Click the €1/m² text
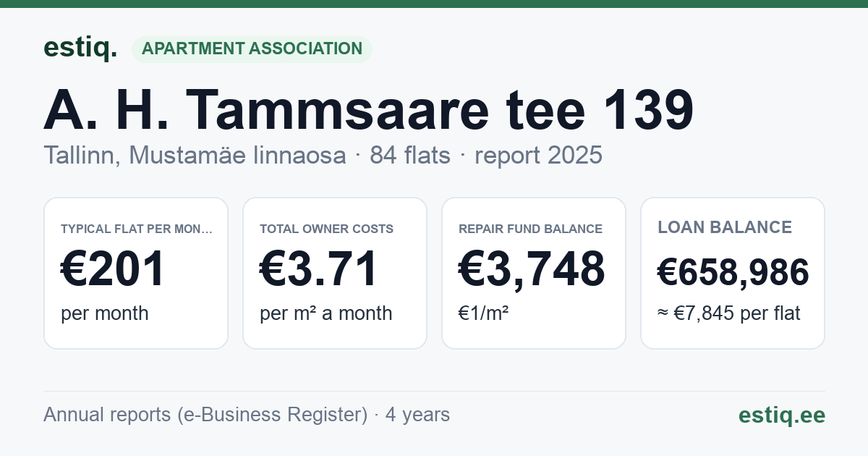868x456 pixels. [483, 313]
